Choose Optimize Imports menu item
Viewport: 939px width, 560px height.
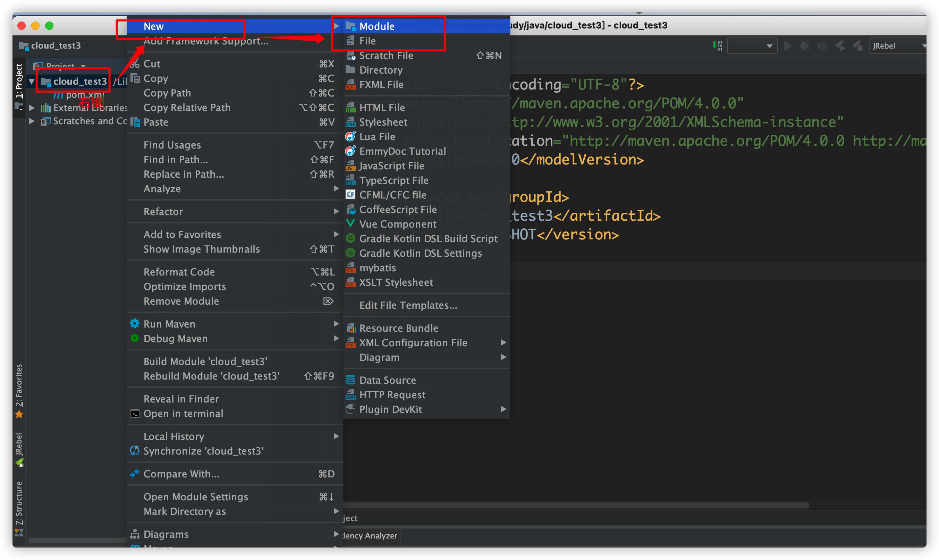pyautogui.click(x=234, y=286)
